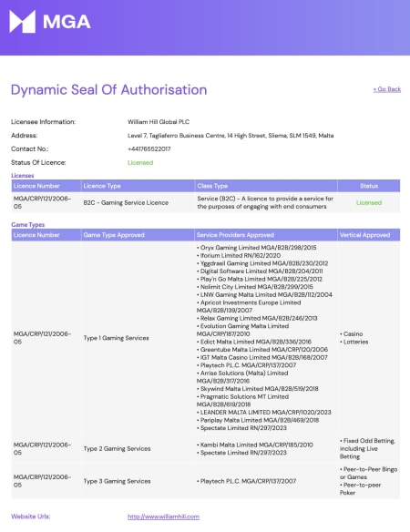Click Greentube Malta Limited provider entry
Image resolution: width=410 pixels, height=532 pixels.
(262, 350)
